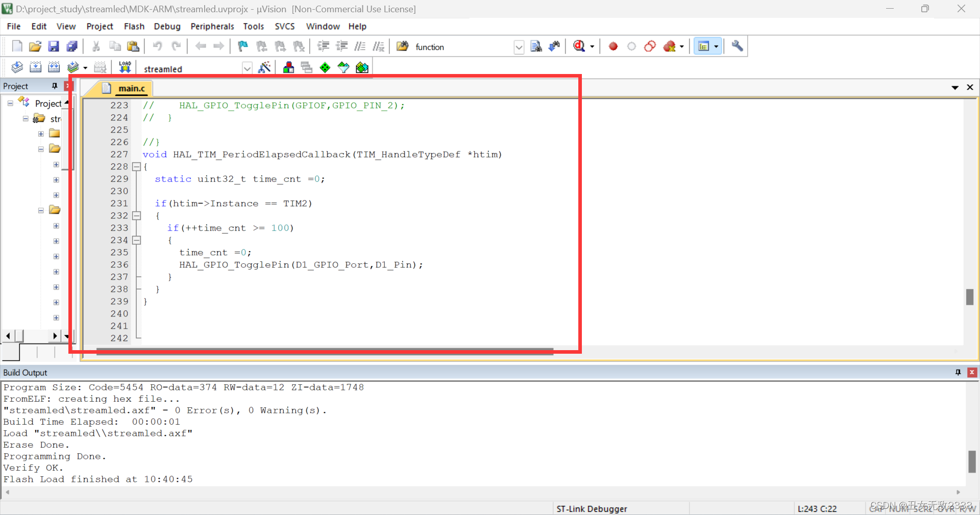980x515 pixels.
Task: Disable all breakpoints in the target
Action: (650, 46)
